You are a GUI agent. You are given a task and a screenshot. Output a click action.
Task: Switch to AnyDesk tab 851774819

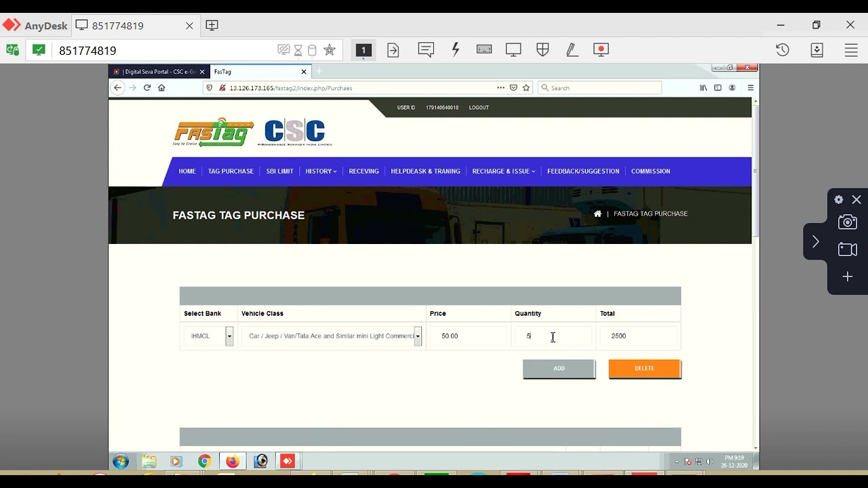point(134,25)
